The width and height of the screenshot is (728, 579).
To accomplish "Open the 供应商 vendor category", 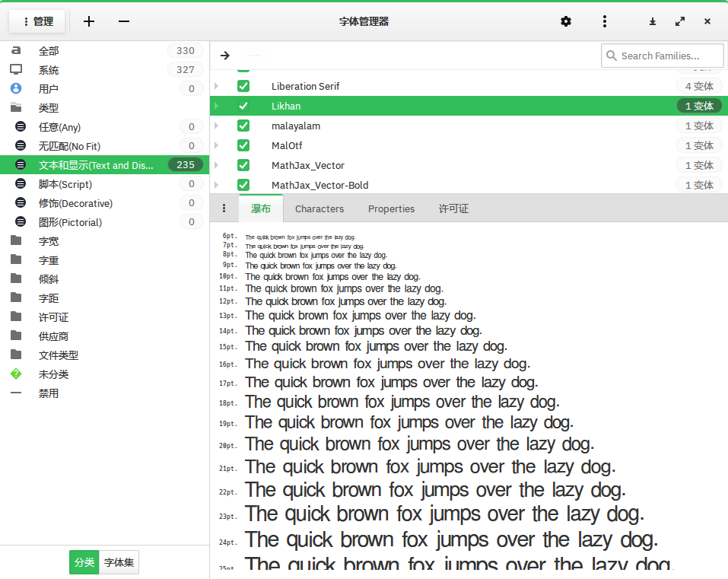I will coord(104,336).
